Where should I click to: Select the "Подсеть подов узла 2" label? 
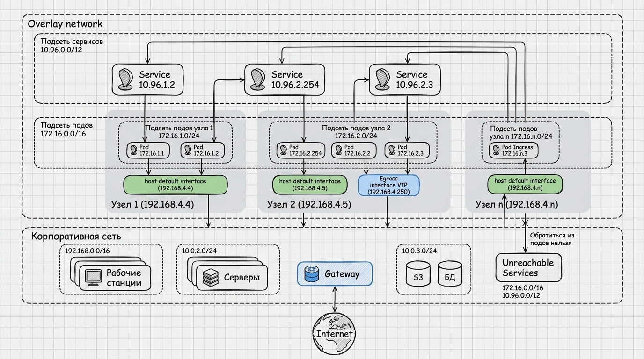tap(356, 128)
